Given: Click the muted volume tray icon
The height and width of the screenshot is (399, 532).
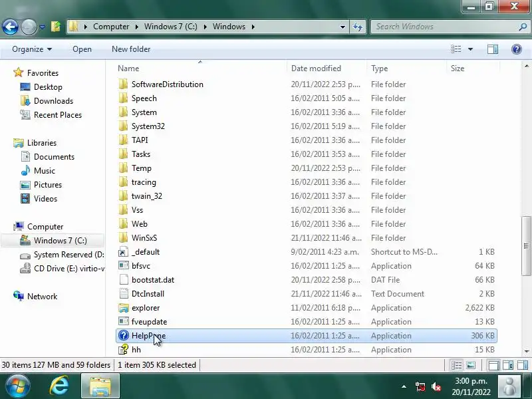Looking at the screenshot, I should coord(436,386).
